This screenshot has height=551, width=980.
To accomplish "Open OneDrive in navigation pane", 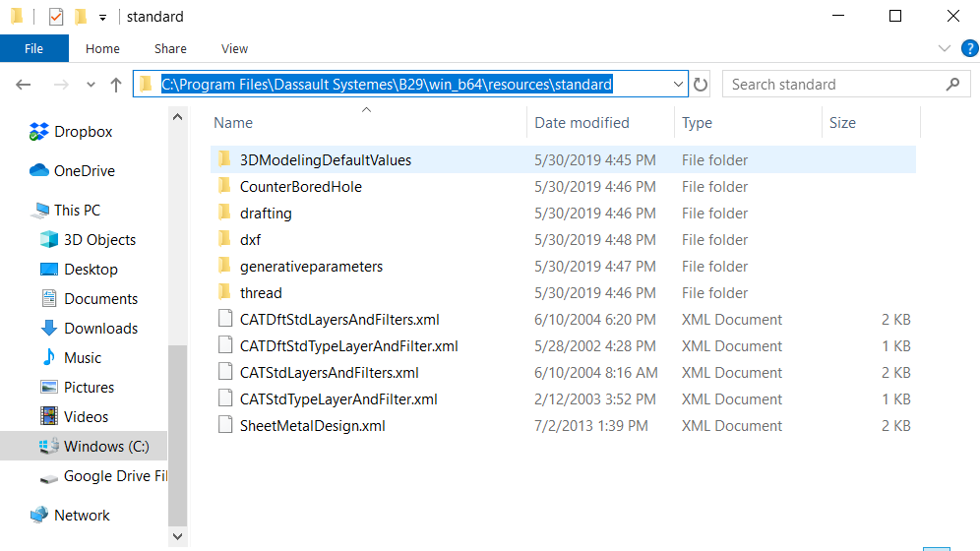I will 72,170.
